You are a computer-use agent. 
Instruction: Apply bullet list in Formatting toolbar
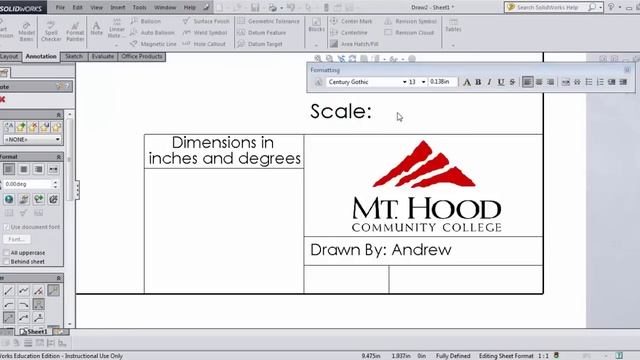point(589,82)
